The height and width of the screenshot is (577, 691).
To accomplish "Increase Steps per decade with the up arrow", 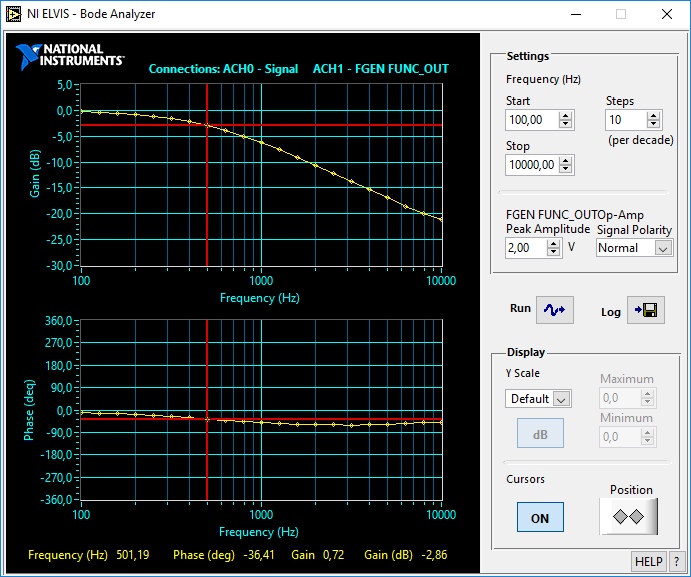I will (654, 115).
